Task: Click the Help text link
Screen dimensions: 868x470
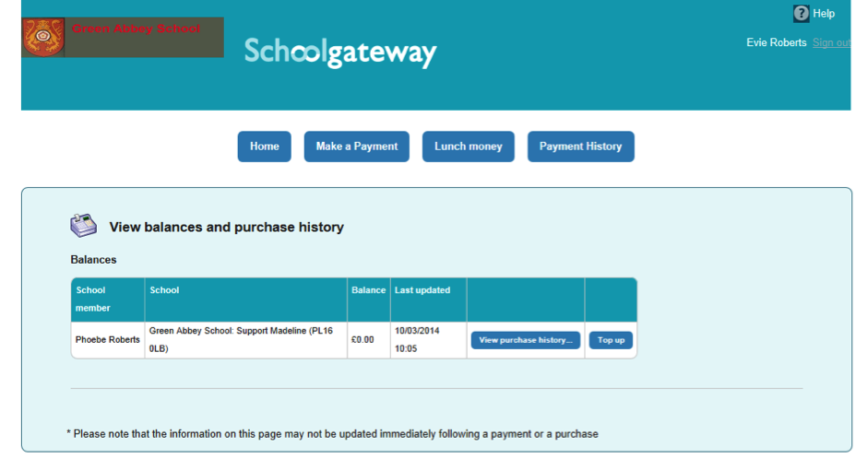Action: (823, 13)
